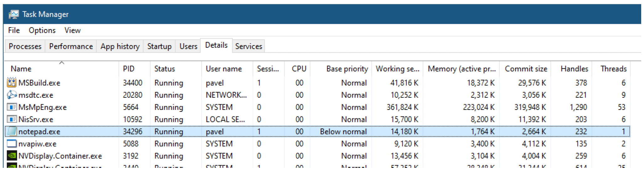The height and width of the screenshot is (176, 644).
Task: Select the NisSrv.exe process name
Action: click(36, 120)
